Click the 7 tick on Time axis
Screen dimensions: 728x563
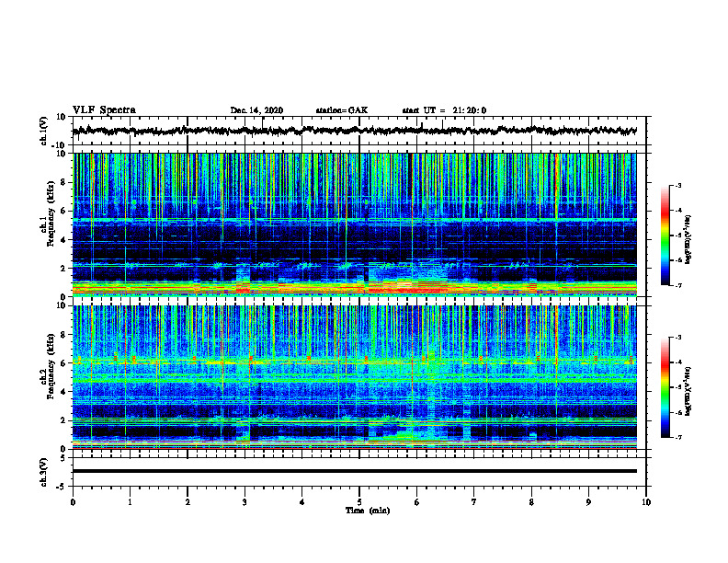(x=474, y=502)
